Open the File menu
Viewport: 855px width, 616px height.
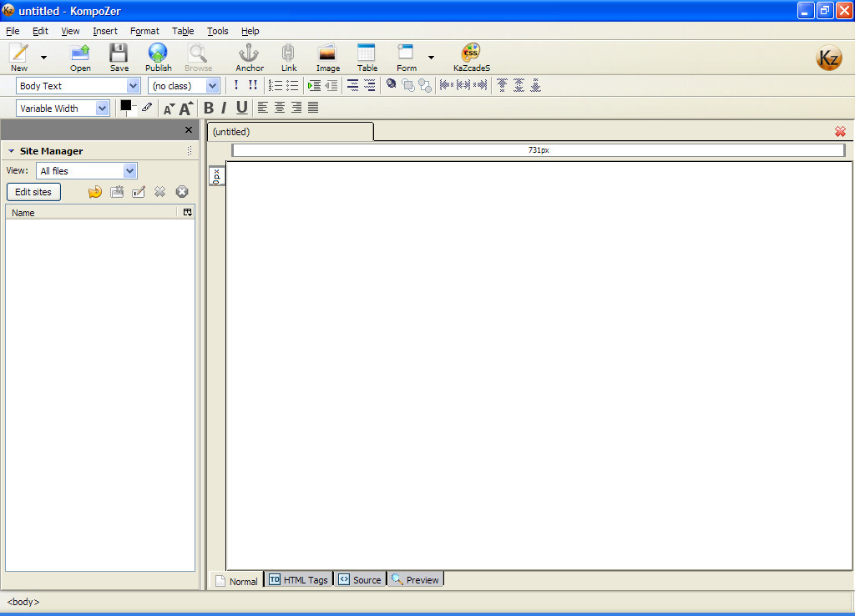pyautogui.click(x=13, y=31)
